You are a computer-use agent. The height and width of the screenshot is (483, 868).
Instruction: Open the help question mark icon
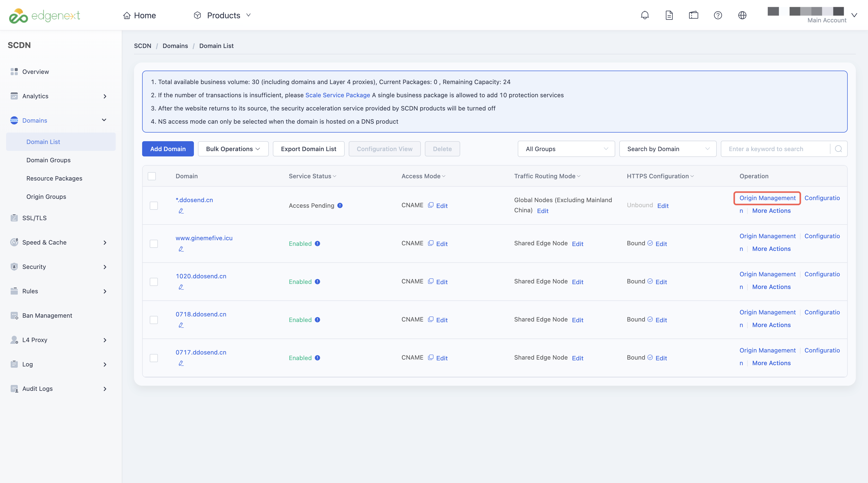tap(718, 15)
